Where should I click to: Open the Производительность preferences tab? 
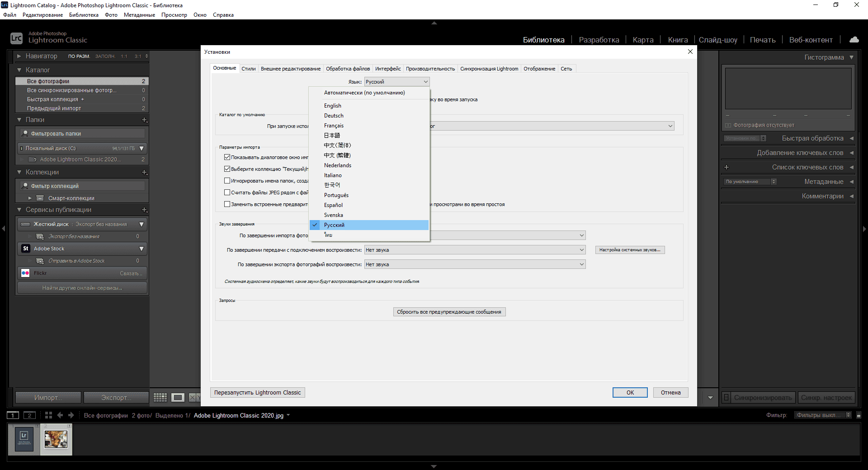[430, 69]
